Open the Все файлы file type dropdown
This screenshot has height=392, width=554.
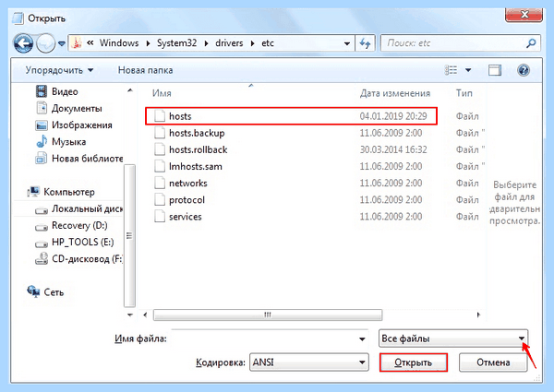[453, 339]
